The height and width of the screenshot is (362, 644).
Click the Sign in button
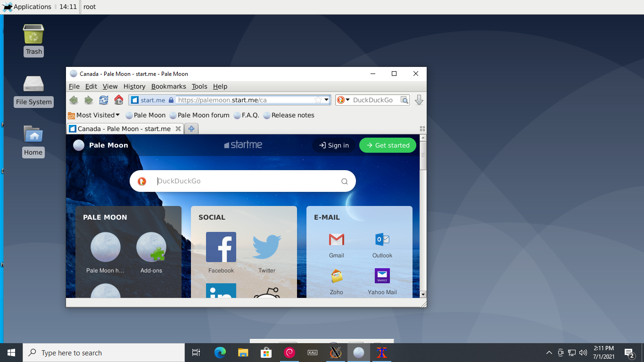coord(334,145)
